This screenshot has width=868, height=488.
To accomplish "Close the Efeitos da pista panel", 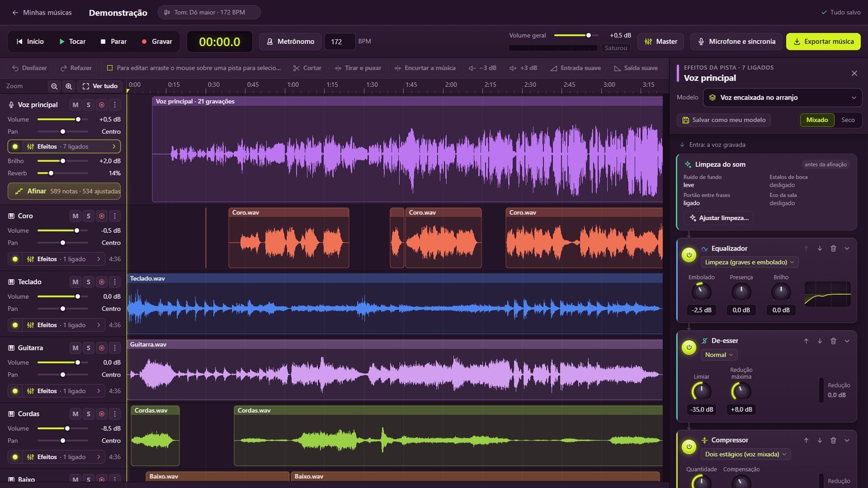I will [x=854, y=73].
